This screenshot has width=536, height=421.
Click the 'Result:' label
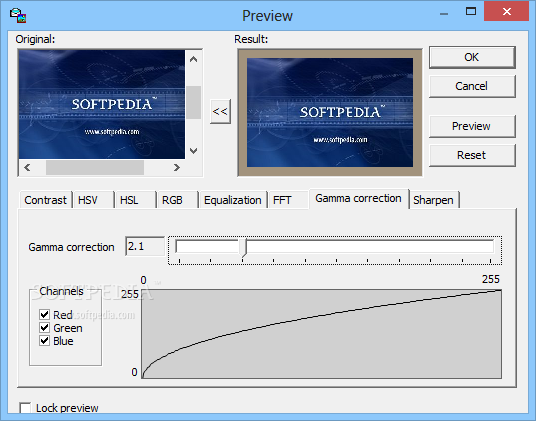pyautogui.click(x=251, y=39)
